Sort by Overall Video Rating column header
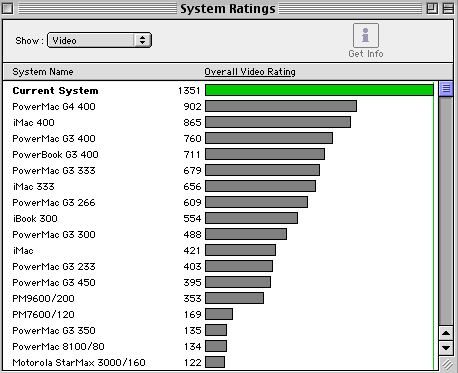 click(250, 72)
